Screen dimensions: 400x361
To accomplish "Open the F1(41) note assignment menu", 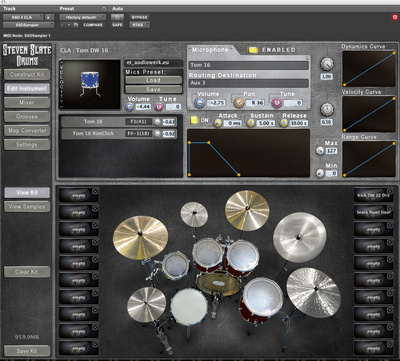I will pyautogui.click(x=139, y=122).
